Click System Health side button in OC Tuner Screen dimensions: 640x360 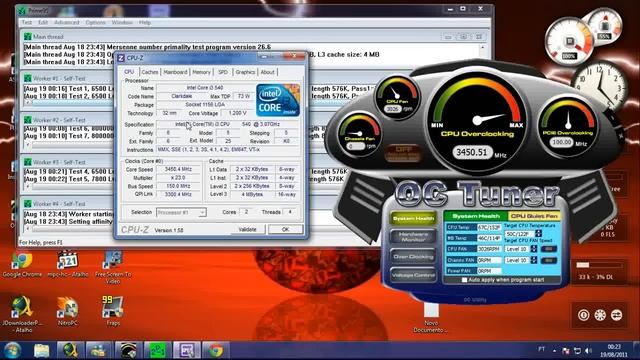413,219
